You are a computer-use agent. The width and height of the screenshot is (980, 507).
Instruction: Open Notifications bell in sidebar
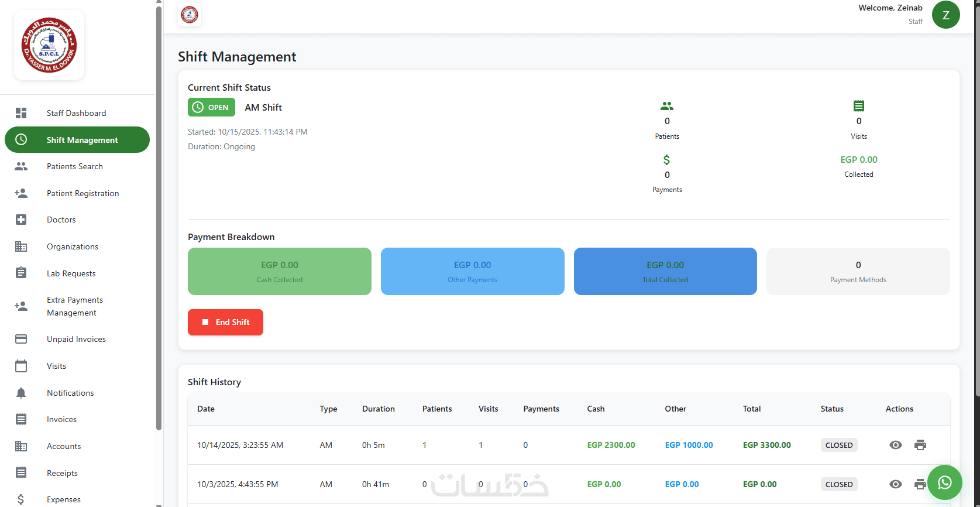pyautogui.click(x=21, y=393)
